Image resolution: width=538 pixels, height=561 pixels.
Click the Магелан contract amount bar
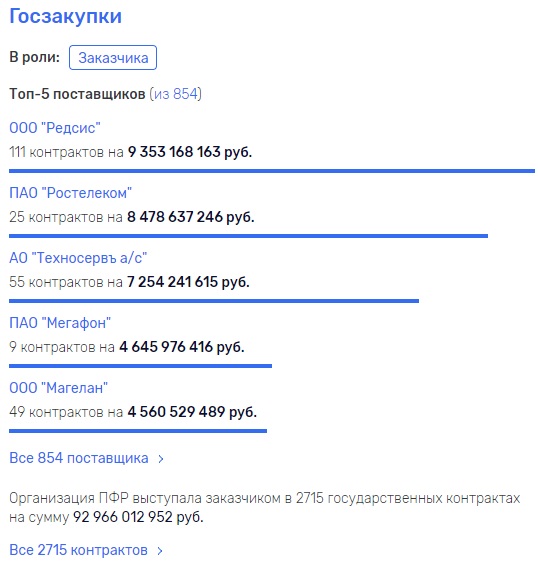[x=138, y=431]
